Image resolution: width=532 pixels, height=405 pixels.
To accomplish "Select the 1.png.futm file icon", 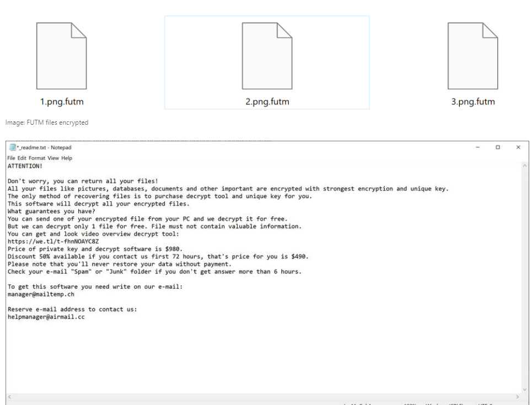I will click(x=61, y=56).
